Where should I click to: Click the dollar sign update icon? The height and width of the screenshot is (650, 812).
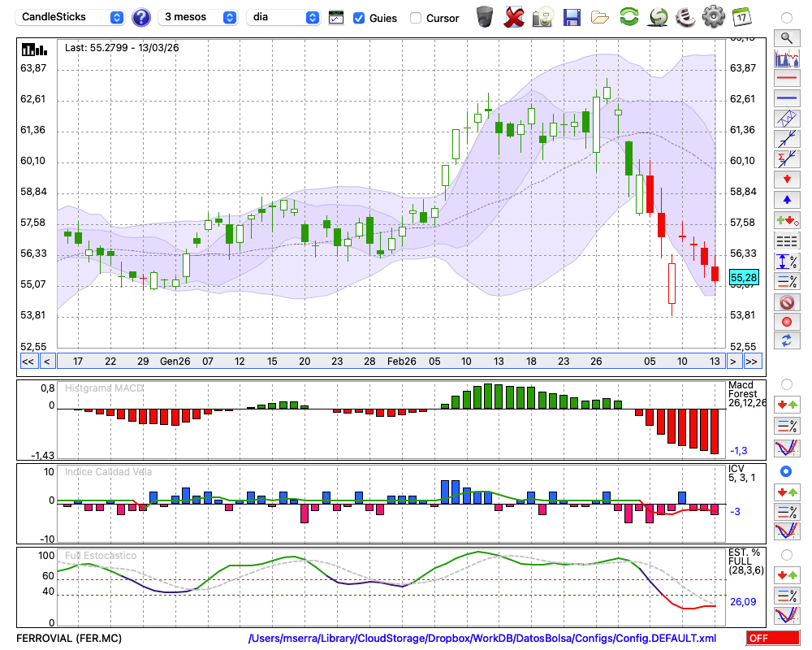[x=658, y=16]
